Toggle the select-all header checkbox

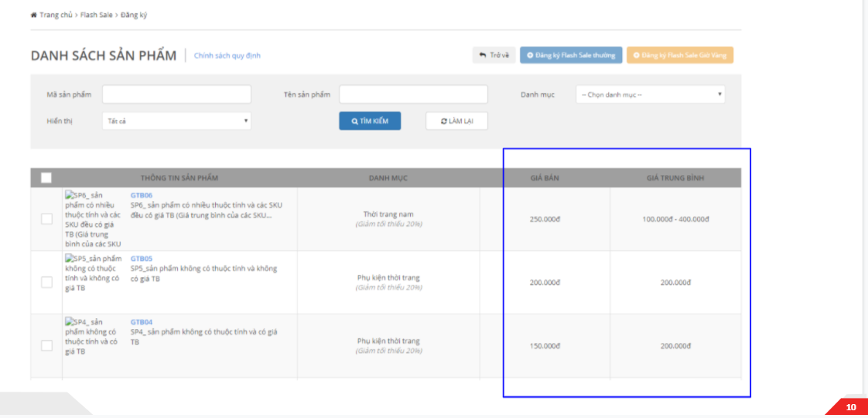46,178
